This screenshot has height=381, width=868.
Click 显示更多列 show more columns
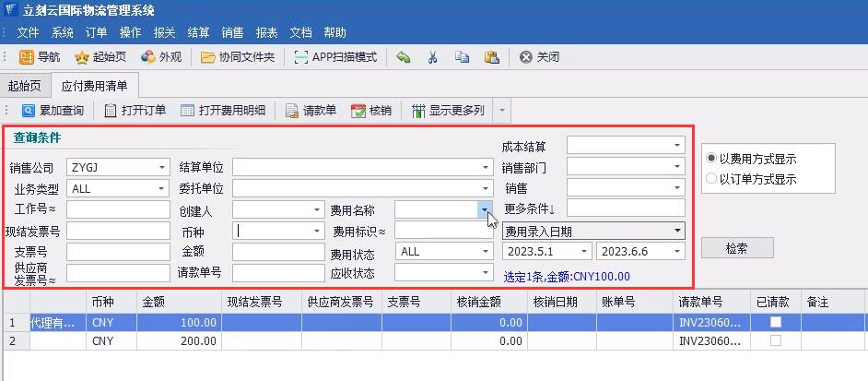[449, 111]
